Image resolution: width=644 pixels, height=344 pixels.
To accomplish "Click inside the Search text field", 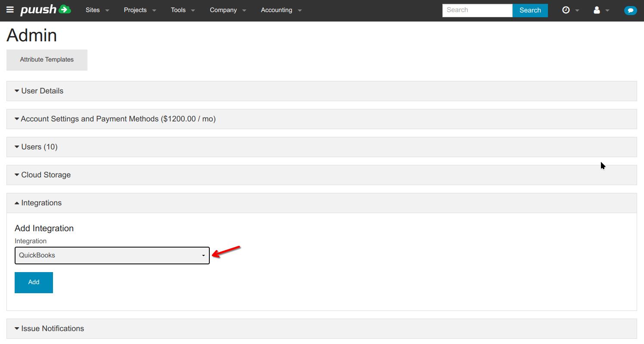I will pos(477,10).
